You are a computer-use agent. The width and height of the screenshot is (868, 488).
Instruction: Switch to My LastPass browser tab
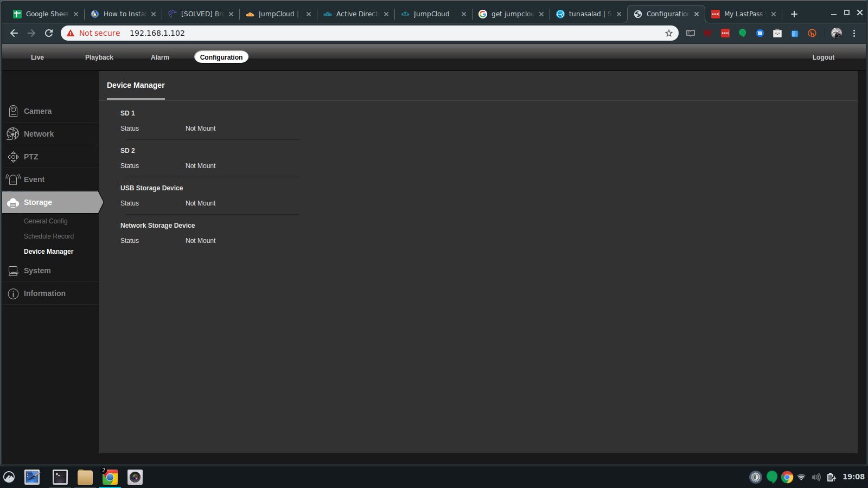(x=742, y=14)
